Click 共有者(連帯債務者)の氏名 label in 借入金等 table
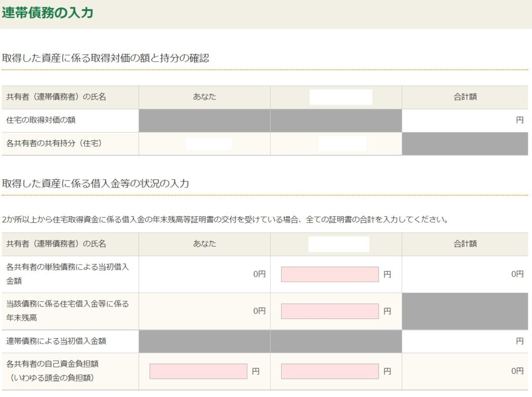Screen dimensions: 532x397 (x=56, y=244)
